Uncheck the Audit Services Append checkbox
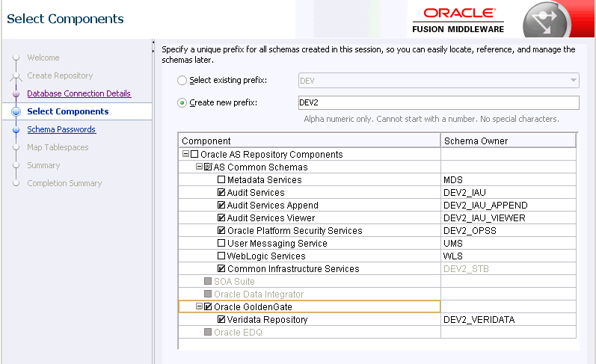Screen dimensions: 596x364 point(221,205)
